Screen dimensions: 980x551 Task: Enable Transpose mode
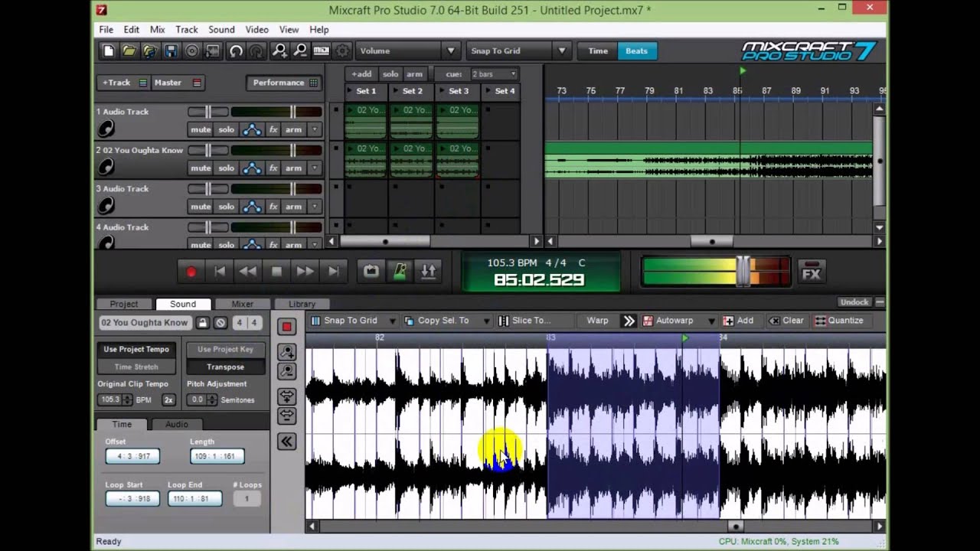[x=225, y=367]
